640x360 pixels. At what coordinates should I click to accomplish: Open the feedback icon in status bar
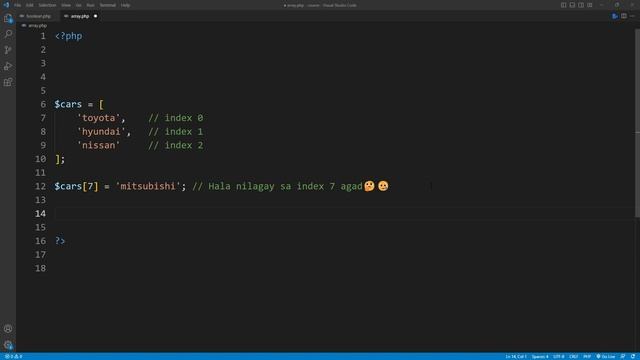point(623,356)
